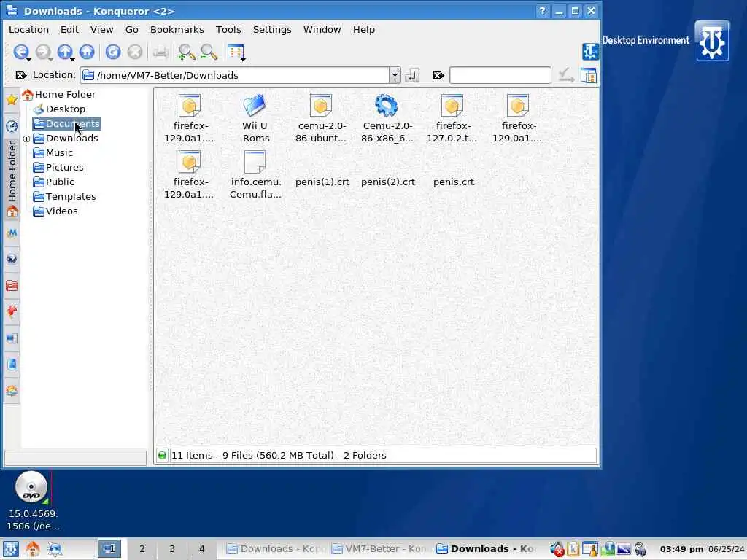Click the green status bar indicator
Image resolution: width=747 pixels, height=560 pixels.
click(163, 456)
